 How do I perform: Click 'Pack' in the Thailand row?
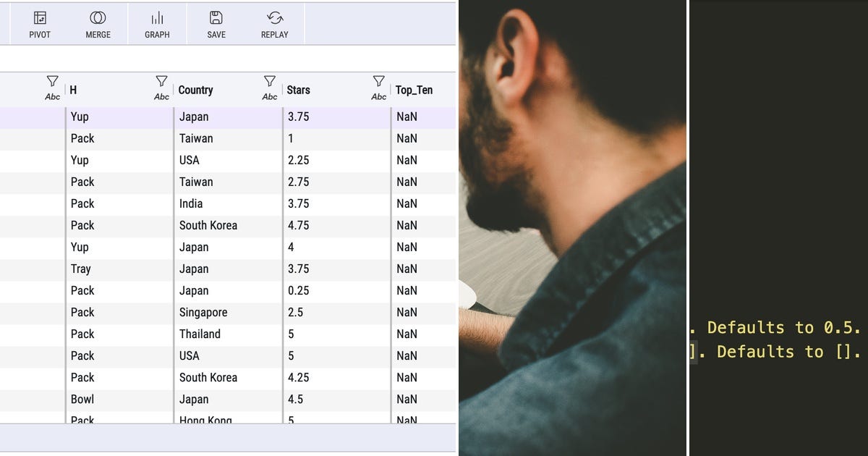click(82, 334)
